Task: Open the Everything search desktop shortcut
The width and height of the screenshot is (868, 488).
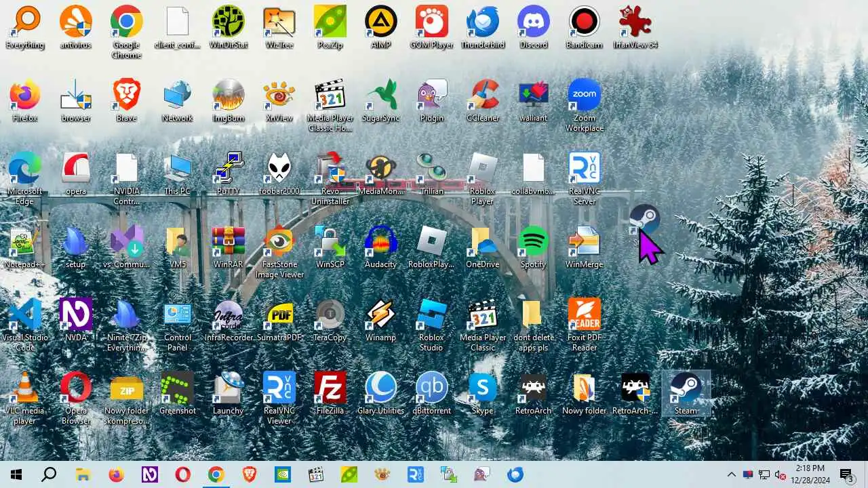Action: click(x=25, y=27)
